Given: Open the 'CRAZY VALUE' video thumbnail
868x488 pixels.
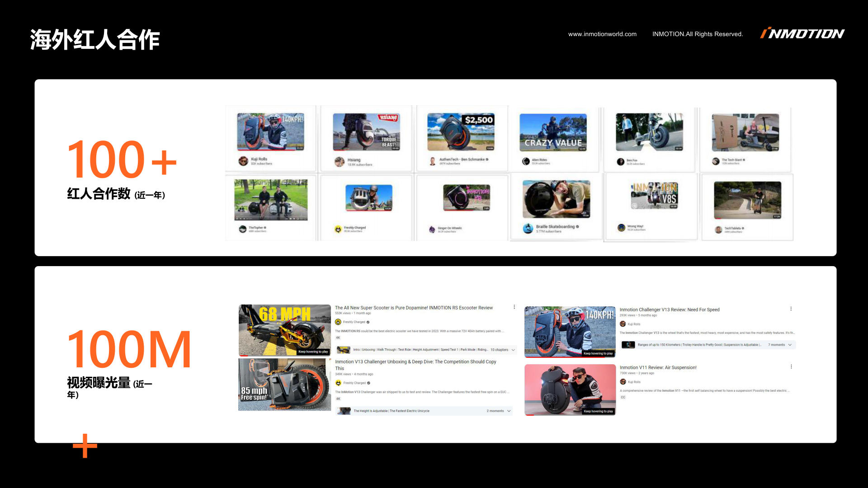Looking at the screenshot, I should coord(553,132).
